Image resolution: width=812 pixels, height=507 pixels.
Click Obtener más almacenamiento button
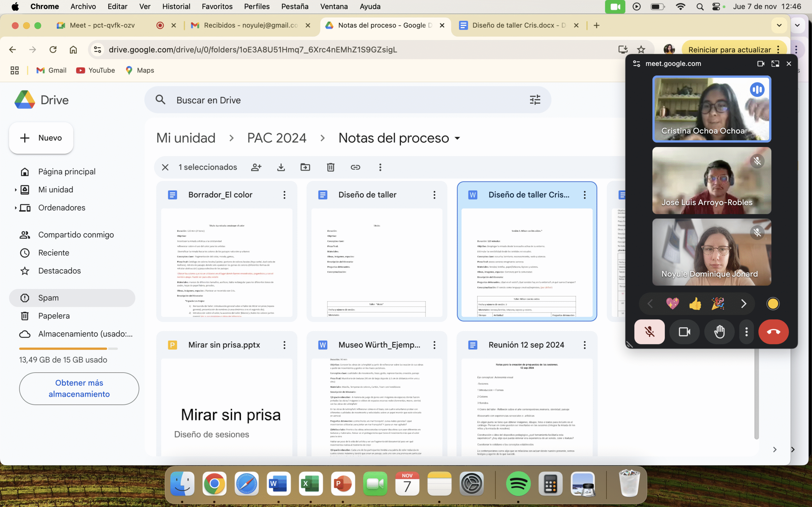pyautogui.click(x=79, y=388)
